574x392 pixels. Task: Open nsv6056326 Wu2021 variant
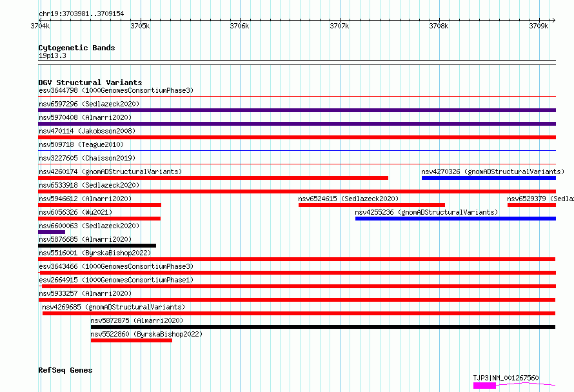75,212
